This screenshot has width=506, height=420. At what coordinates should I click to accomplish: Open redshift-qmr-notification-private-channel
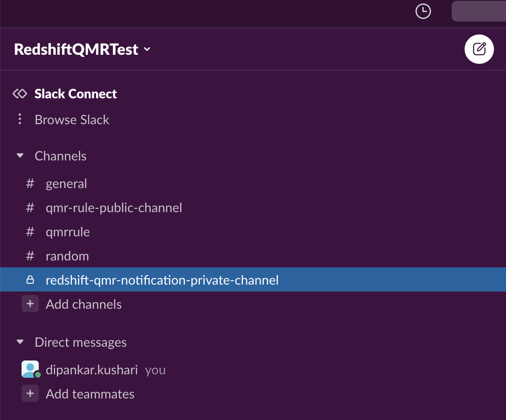(162, 280)
